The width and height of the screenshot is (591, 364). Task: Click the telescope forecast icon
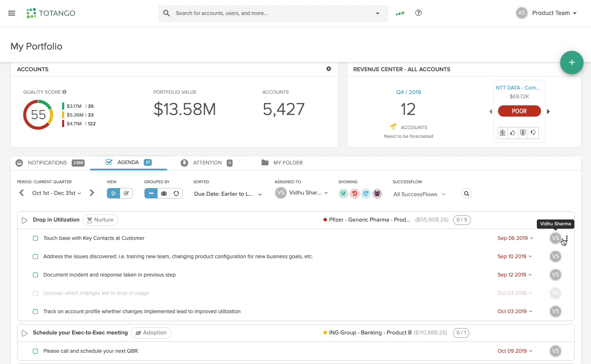click(393, 126)
